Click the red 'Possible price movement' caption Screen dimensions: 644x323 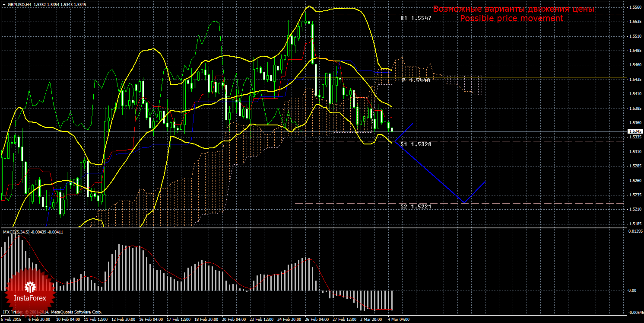(511, 19)
